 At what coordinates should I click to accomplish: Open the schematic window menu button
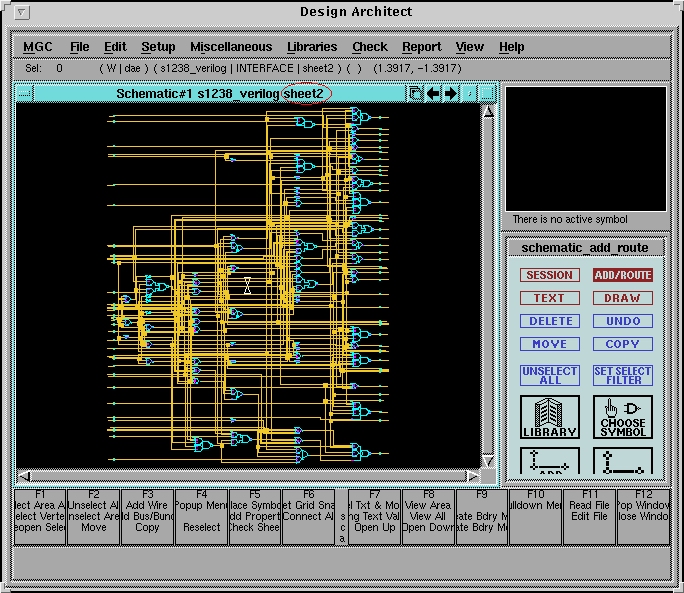[x=25, y=93]
